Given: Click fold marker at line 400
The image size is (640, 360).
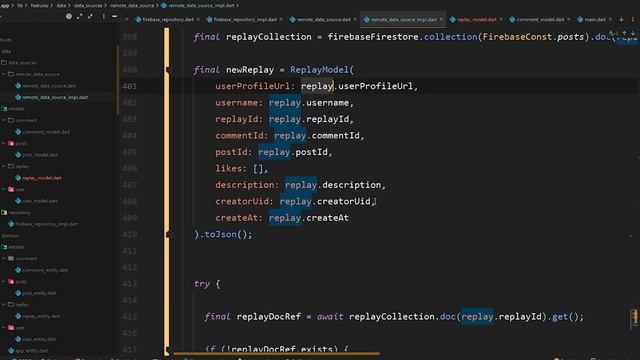Looking at the screenshot, I should click(x=168, y=70).
